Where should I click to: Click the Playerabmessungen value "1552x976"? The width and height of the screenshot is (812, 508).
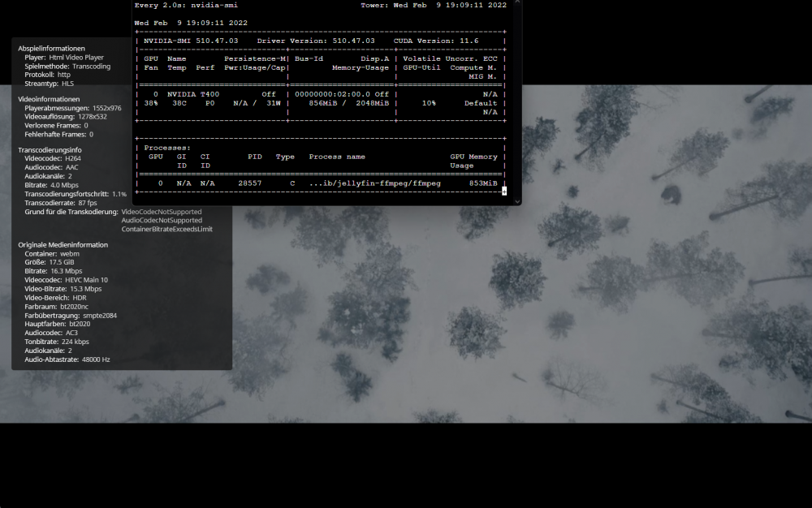(x=106, y=108)
